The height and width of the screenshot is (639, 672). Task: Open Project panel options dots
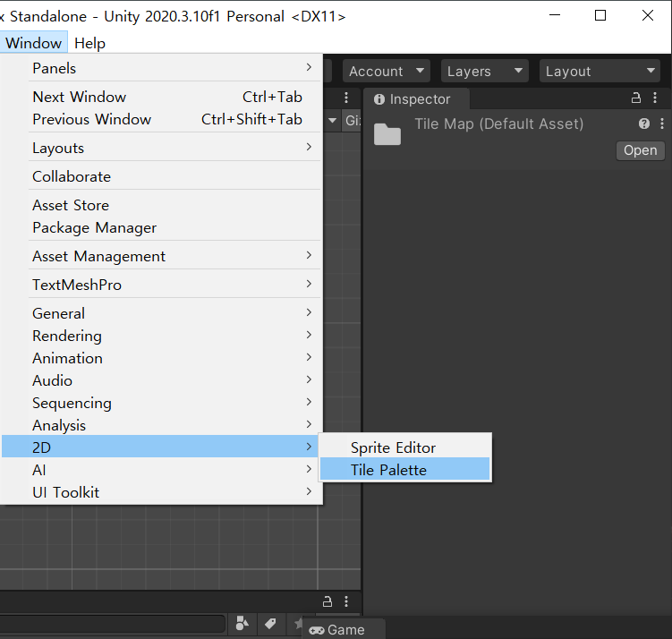346,601
